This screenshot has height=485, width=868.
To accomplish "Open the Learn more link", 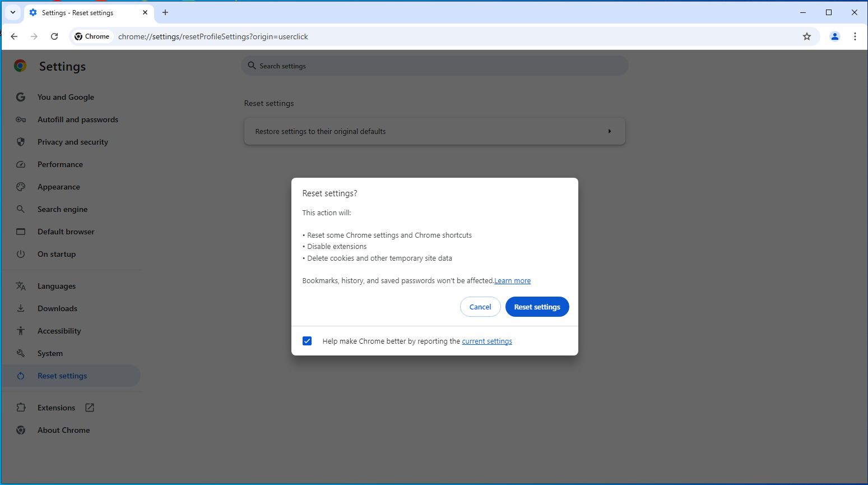I will (512, 281).
